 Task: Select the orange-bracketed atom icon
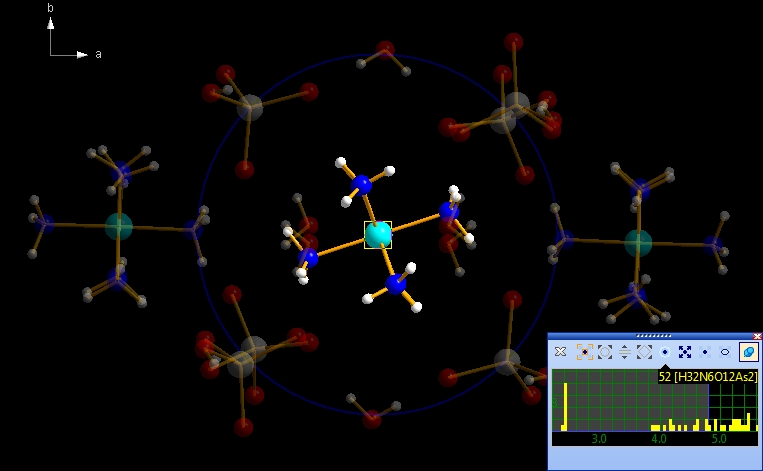click(585, 352)
